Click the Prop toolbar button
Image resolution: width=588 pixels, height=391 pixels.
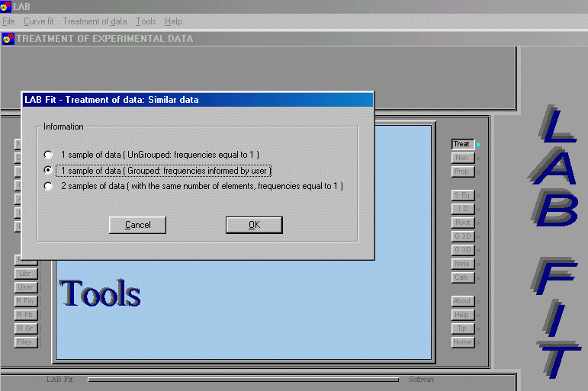coord(463,171)
